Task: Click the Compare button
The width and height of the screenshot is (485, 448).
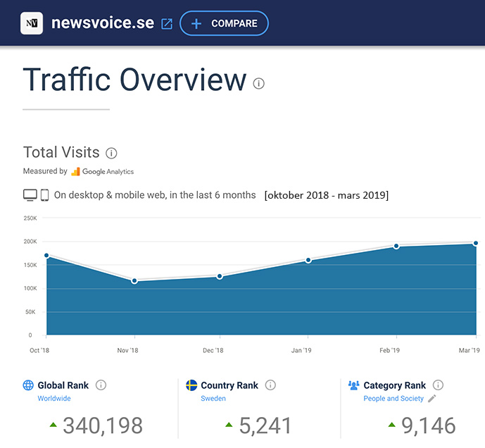Action: (x=224, y=23)
